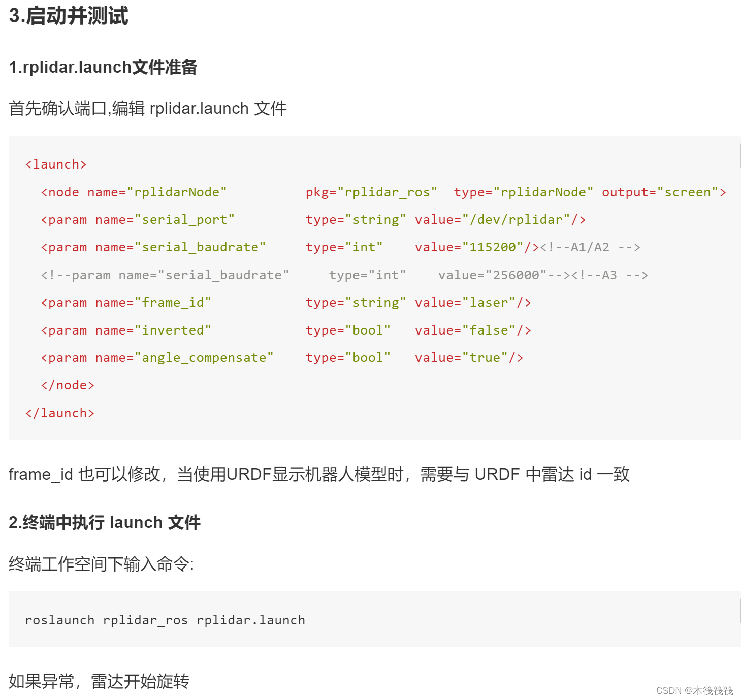Click the opening <launch> tag

[x=56, y=164]
